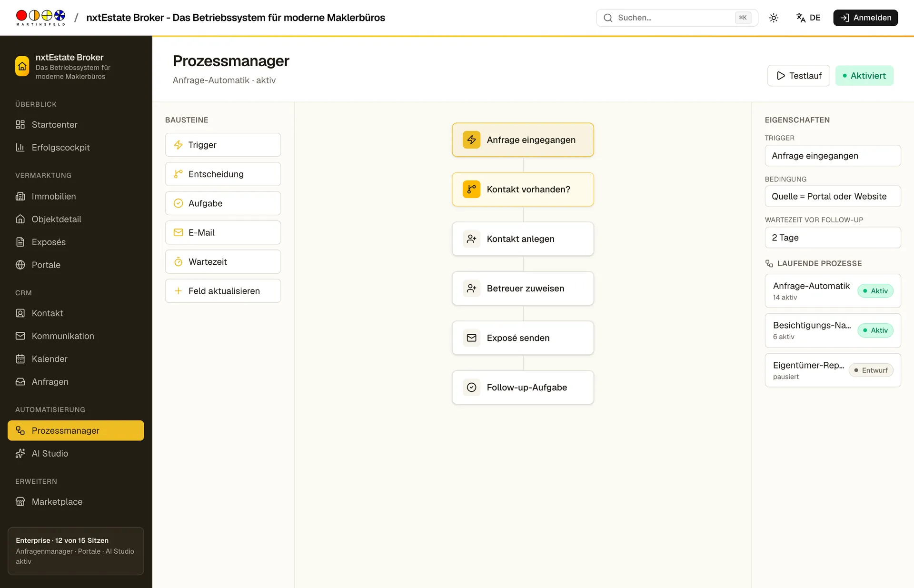Image resolution: width=914 pixels, height=588 pixels.
Task: Open Objektdetail in the sidebar
Action: point(76,219)
